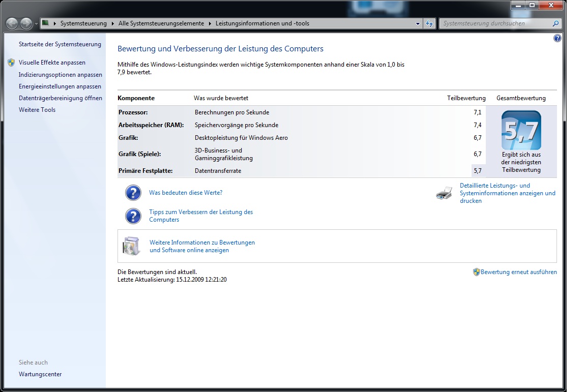Click the 5,7 Gesamtbewertung badge
586x392 pixels.
tap(521, 130)
